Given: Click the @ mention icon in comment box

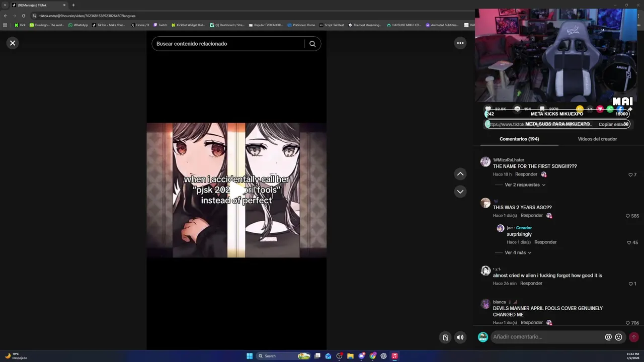Looking at the screenshot, I should [x=608, y=337].
